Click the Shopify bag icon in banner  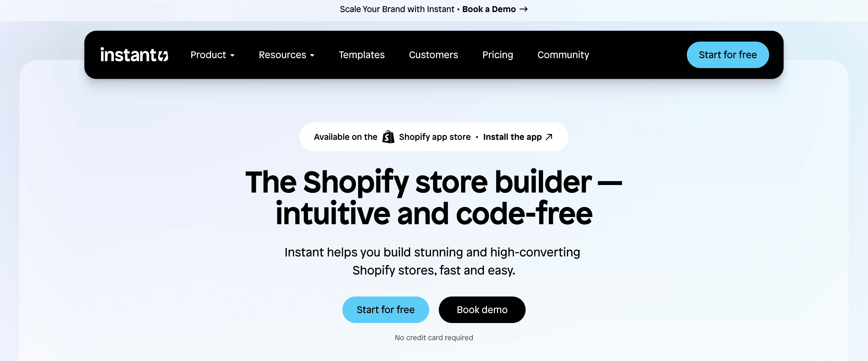[388, 137]
